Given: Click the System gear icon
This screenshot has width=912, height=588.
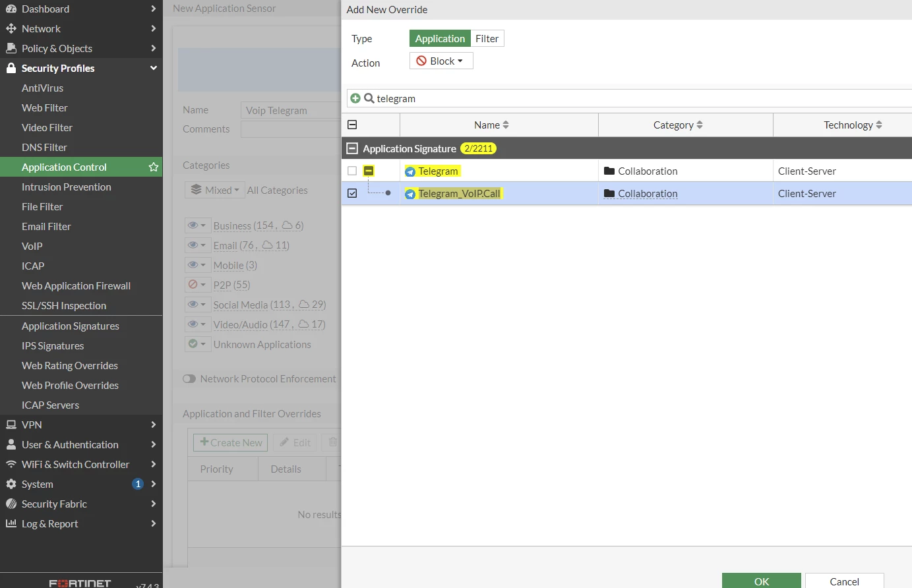Looking at the screenshot, I should (11, 485).
